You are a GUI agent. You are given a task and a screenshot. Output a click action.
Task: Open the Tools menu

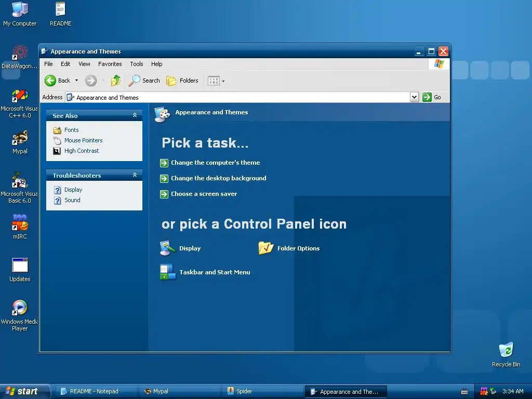tap(137, 64)
